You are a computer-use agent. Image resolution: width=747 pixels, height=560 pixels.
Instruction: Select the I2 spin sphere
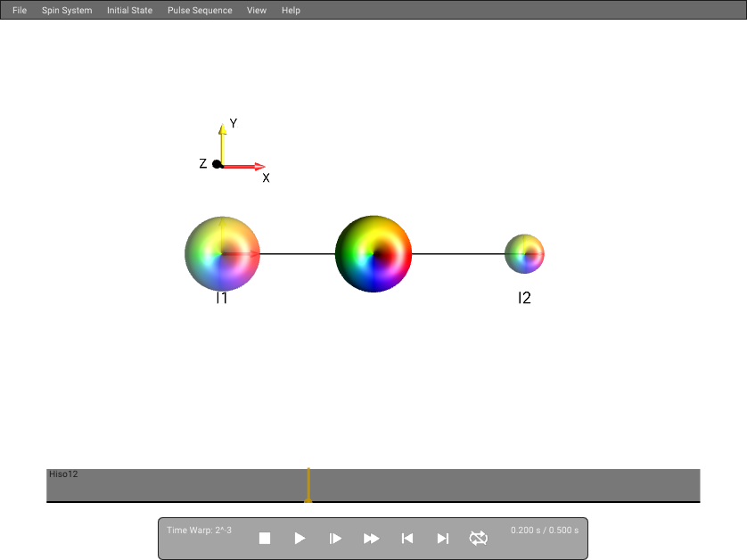click(524, 253)
